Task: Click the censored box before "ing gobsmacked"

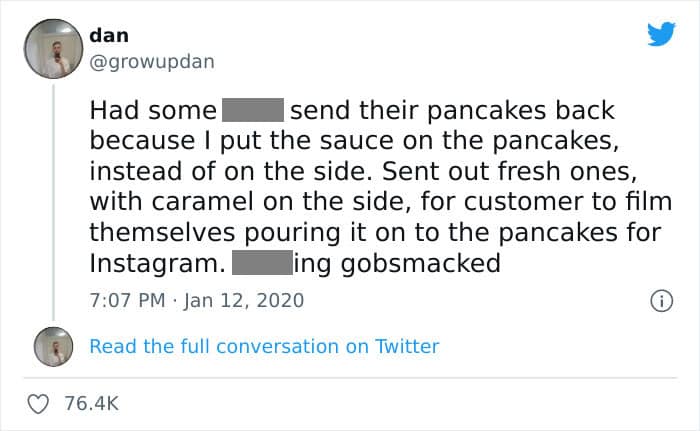Action: click(x=262, y=265)
